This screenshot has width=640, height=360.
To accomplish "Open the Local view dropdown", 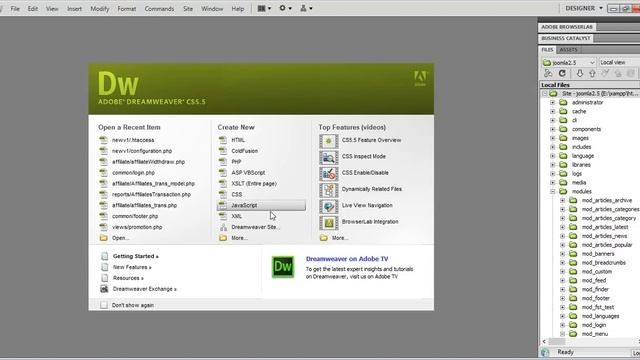I will [619, 62].
